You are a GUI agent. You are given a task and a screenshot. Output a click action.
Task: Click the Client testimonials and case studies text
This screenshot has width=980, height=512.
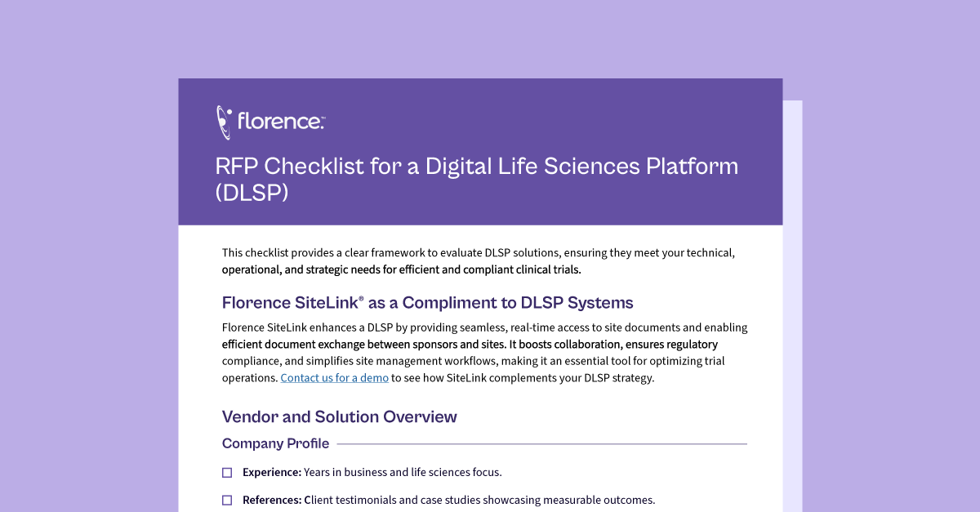[x=479, y=500]
